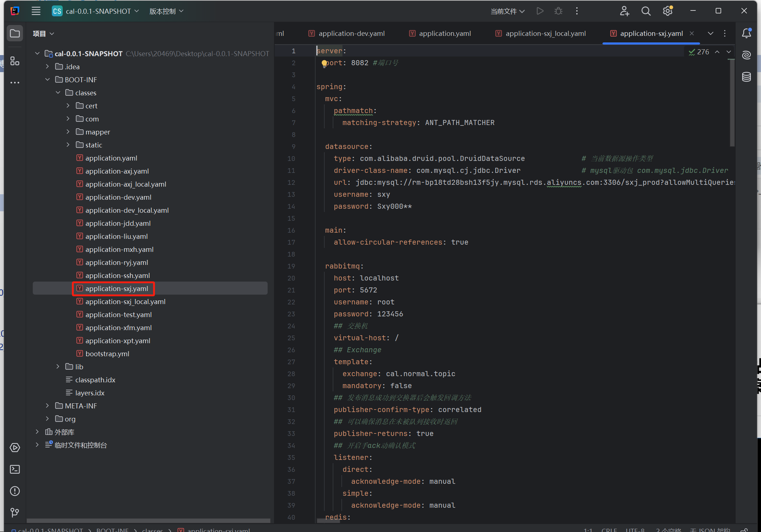Open the Terminal tool window
Viewport: 761px width, 532px height.
(x=15, y=469)
